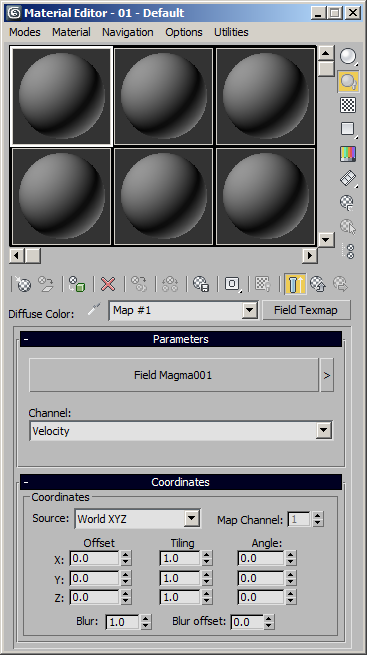
Task: Click the Make Preview film icon
Action: point(348,178)
